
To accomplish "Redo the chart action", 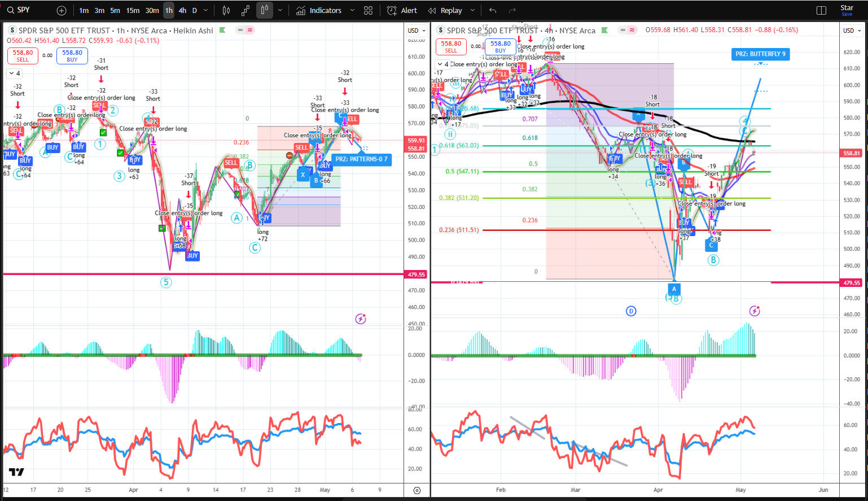I will (512, 11).
